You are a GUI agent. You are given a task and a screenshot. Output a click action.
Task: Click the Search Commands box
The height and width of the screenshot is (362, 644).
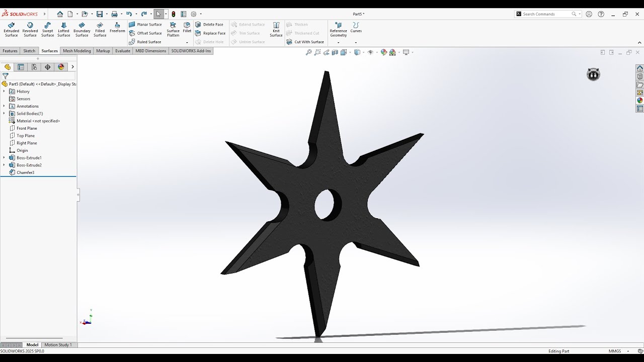(548, 14)
